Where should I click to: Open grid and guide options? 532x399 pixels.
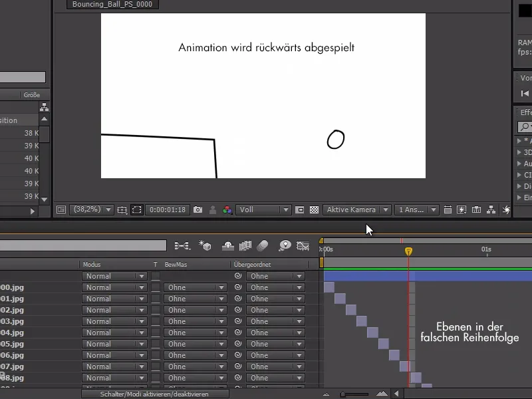(x=122, y=209)
